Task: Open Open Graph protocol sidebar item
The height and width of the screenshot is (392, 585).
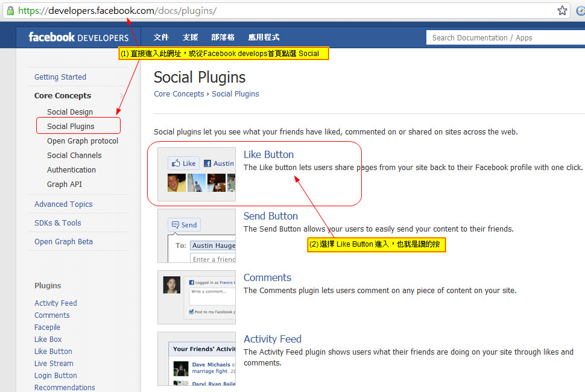Action: point(83,141)
